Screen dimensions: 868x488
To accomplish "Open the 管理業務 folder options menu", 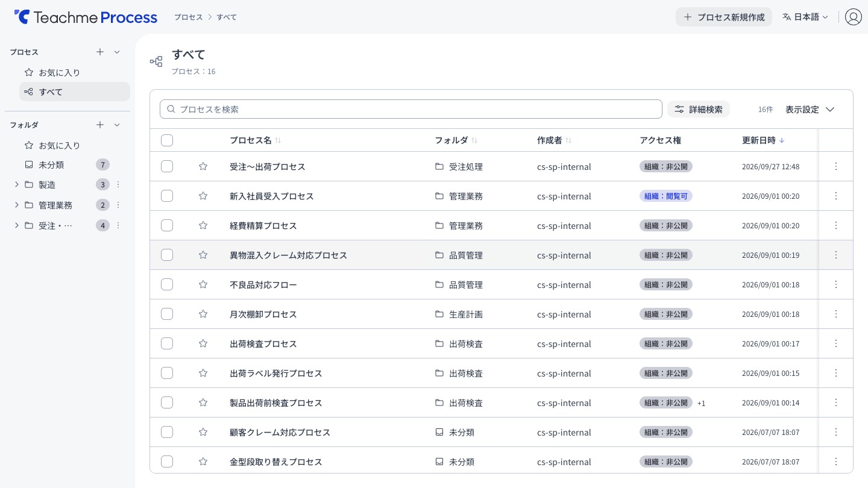I will coord(118,205).
